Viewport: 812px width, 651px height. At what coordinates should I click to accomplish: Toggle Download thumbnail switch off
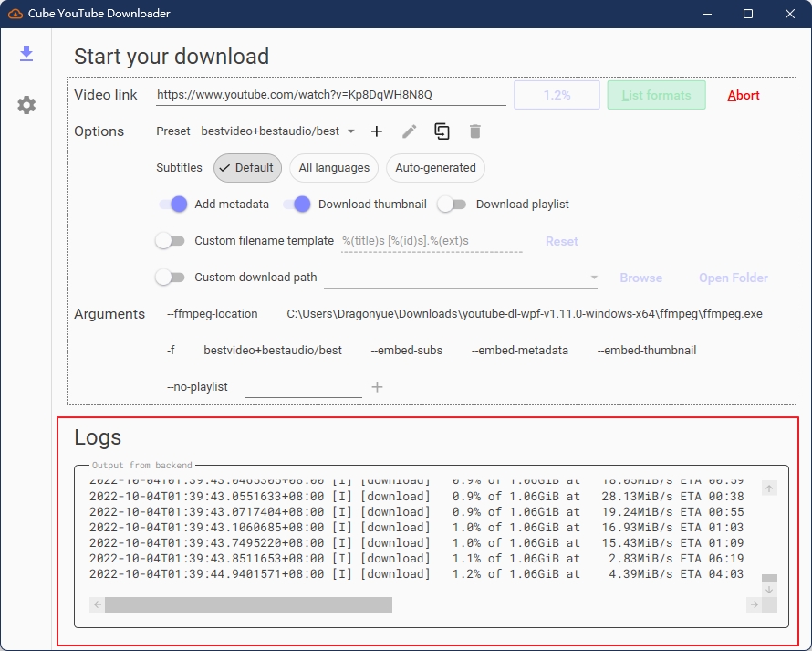297,205
